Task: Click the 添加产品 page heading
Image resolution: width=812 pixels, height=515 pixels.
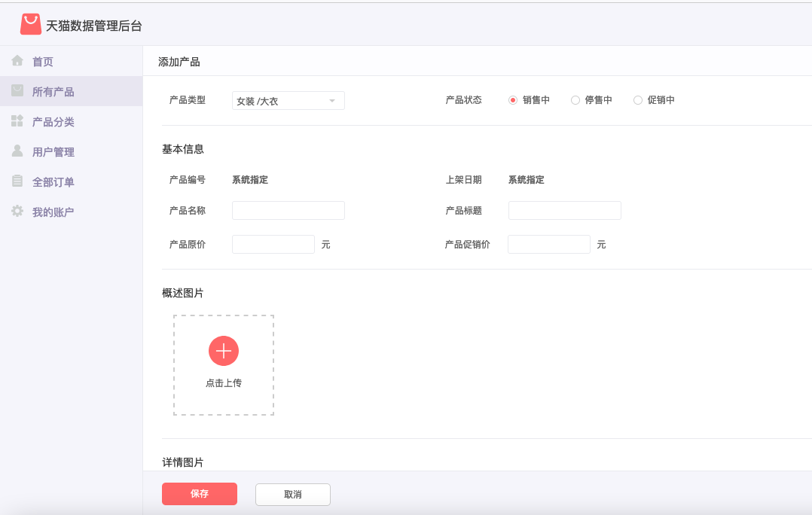Action: pos(179,62)
